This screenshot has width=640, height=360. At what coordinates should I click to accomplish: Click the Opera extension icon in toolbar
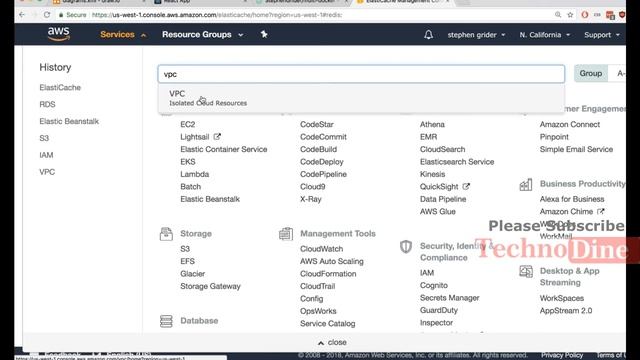point(584,15)
